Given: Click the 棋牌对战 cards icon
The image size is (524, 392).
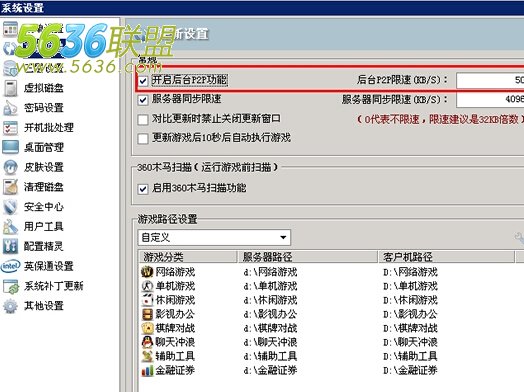Looking at the screenshot, I should coord(147,328).
